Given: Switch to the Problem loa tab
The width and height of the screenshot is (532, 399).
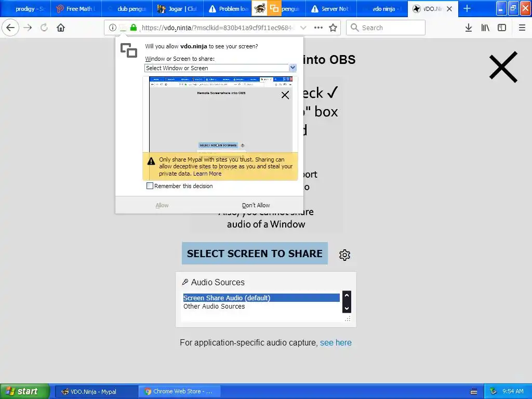Looking at the screenshot, I should click(228, 9).
